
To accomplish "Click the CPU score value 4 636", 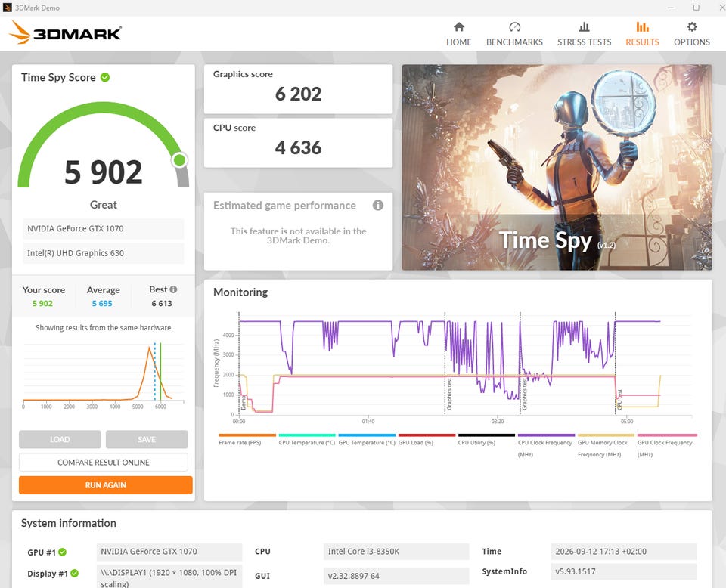I will pyautogui.click(x=298, y=148).
